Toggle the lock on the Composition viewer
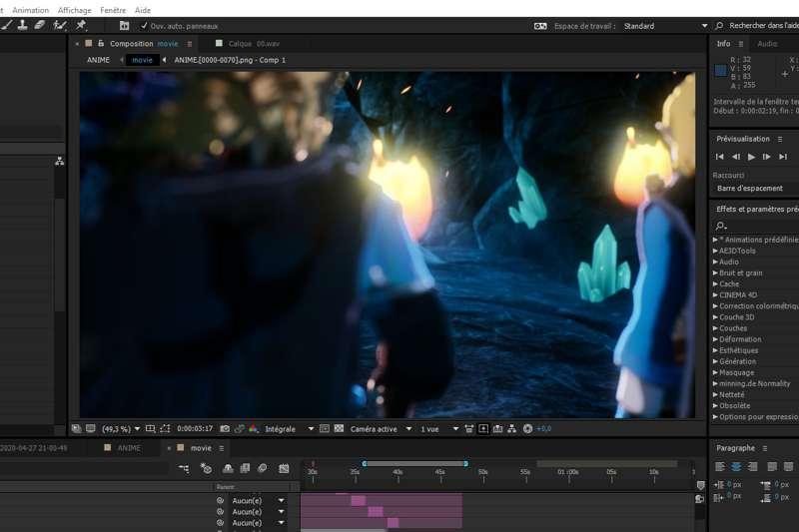Viewport: 799px width, 532px height. [101, 43]
